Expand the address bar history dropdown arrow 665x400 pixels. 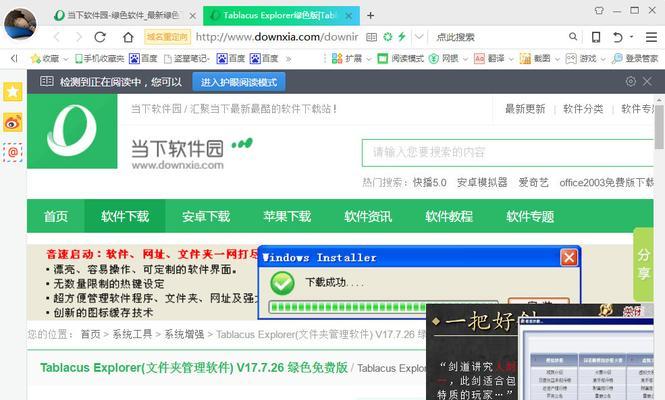point(419,37)
